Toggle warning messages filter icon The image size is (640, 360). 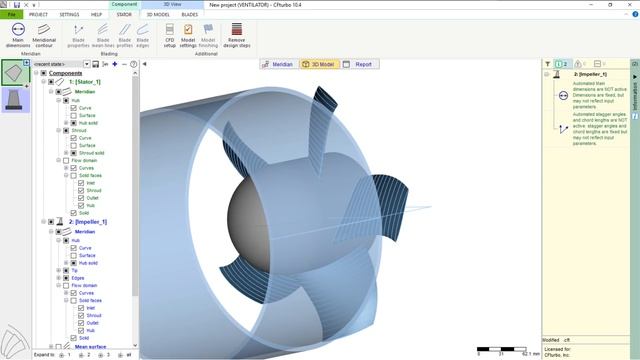pos(580,64)
